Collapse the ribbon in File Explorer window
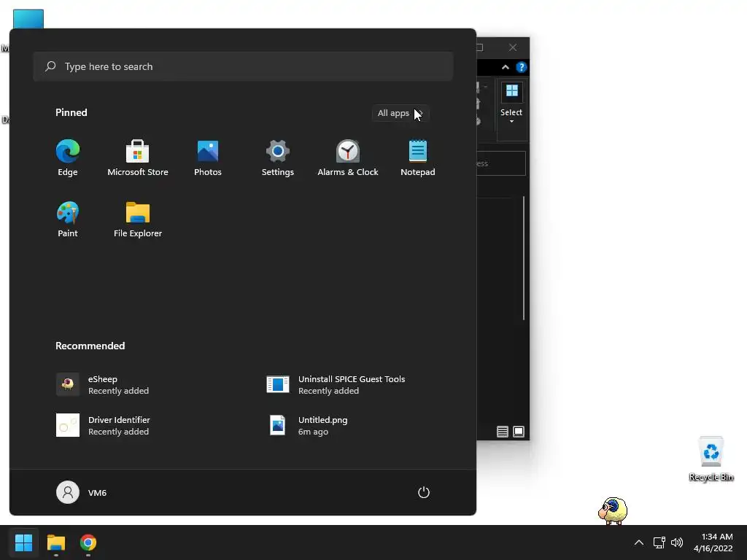 tap(505, 67)
